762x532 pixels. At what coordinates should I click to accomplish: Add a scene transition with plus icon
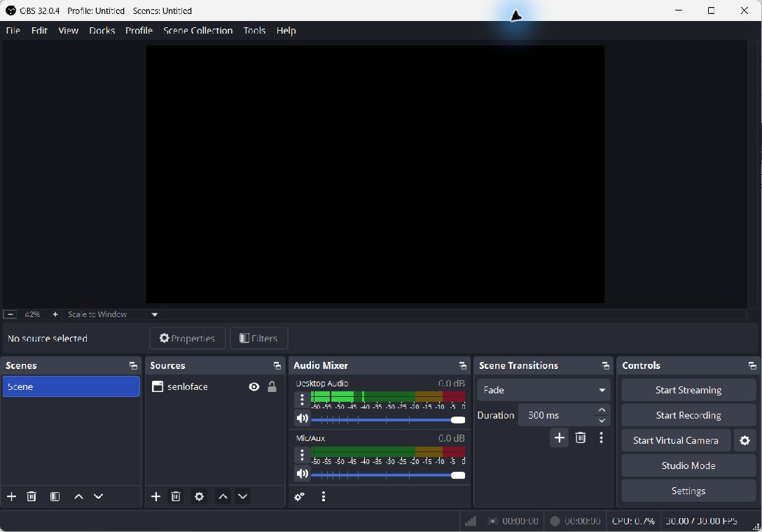560,437
